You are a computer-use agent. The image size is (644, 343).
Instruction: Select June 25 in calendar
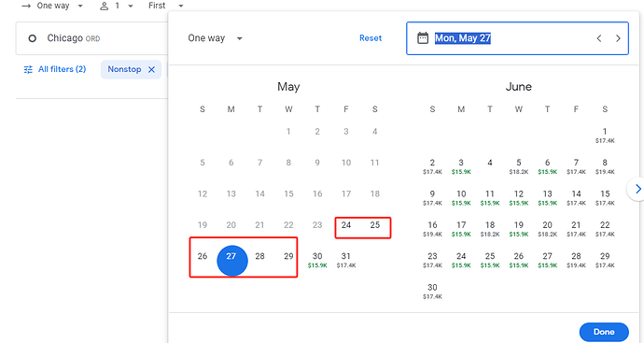pyautogui.click(x=490, y=260)
